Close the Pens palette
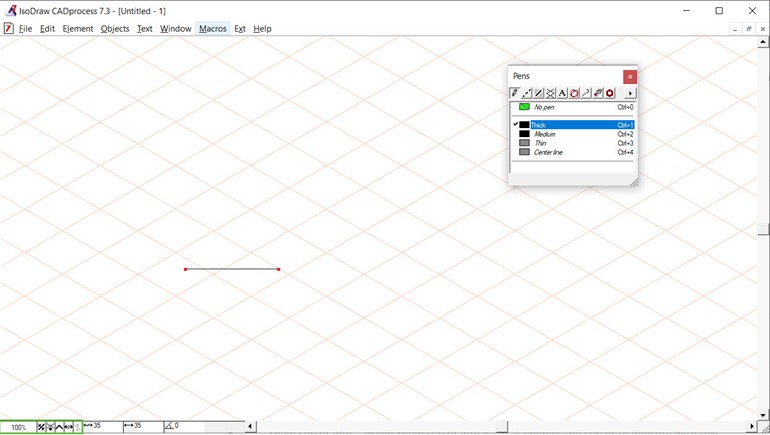 pyautogui.click(x=630, y=77)
